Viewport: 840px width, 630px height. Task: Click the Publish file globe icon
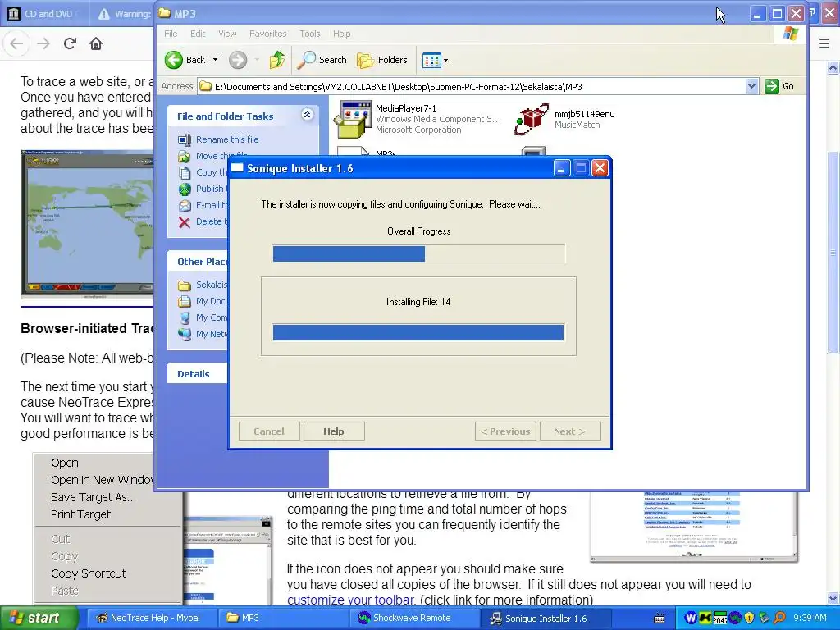(185, 189)
